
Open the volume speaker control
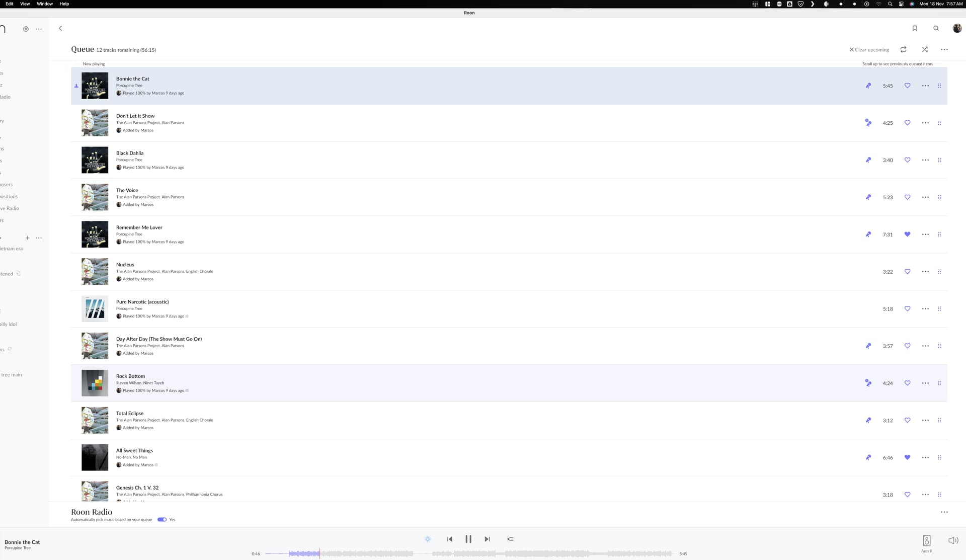(953, 540)
